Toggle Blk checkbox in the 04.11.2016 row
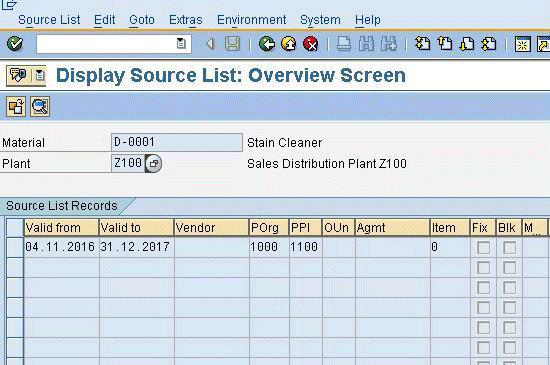The image size is (550, 365). pyautogui.click(x=509, y=248)
